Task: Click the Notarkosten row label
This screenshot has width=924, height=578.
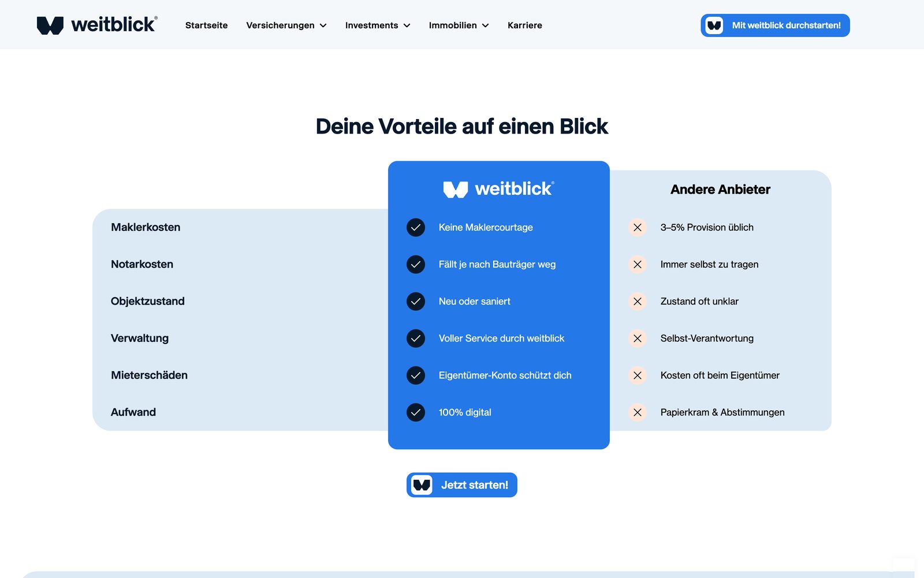Action: pos(142,265)
